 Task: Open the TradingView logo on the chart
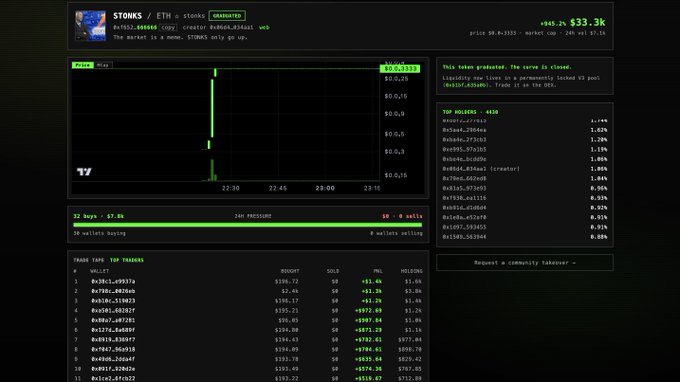pyautogui.click(x=84, y=172)
